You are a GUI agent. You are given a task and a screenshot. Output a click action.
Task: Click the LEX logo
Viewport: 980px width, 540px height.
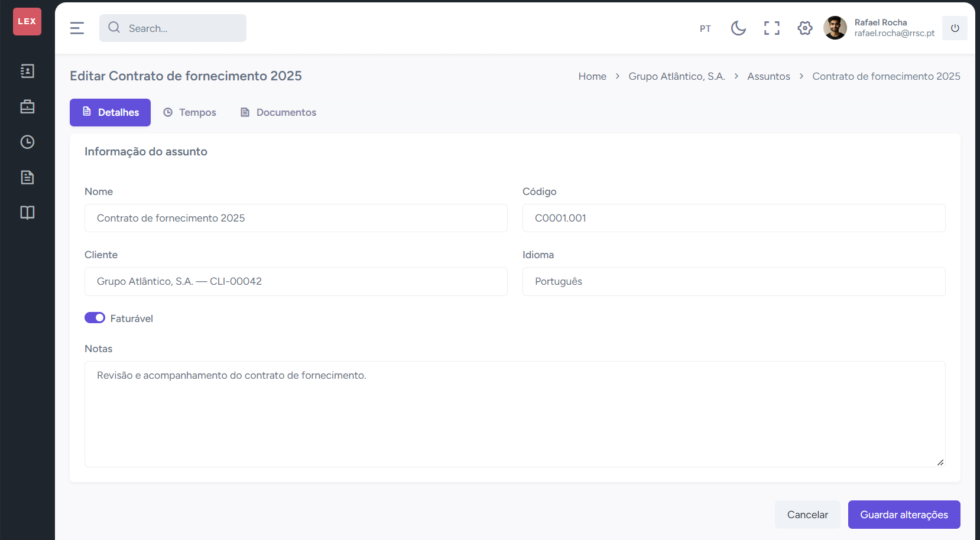pos(27,21)
